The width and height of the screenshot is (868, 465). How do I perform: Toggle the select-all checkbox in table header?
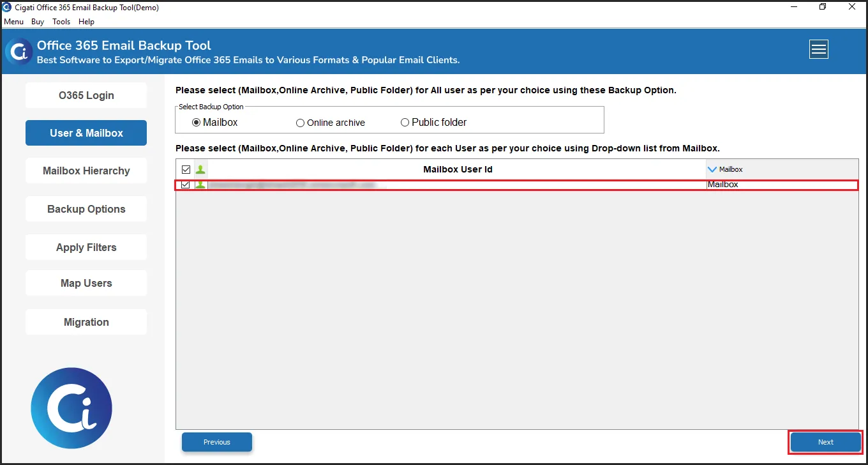[186, 170]
